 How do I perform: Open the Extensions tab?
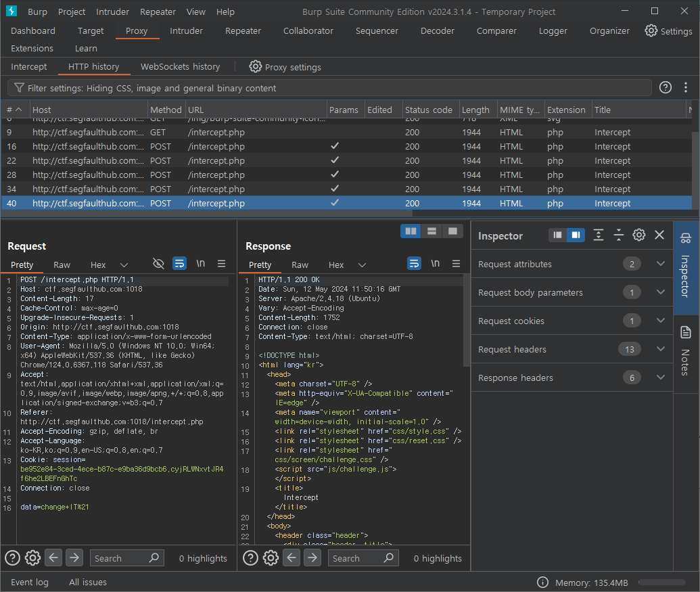pyautogui.click(x=32, y=48)
